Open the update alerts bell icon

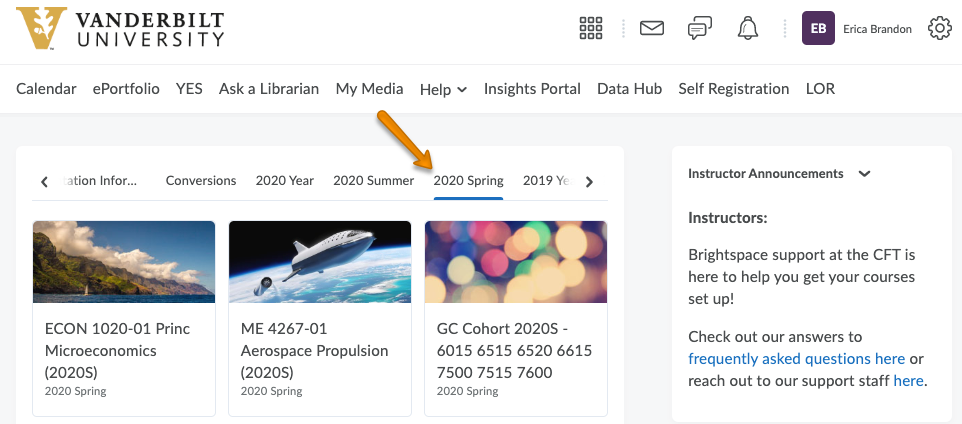tap(748, 29)
